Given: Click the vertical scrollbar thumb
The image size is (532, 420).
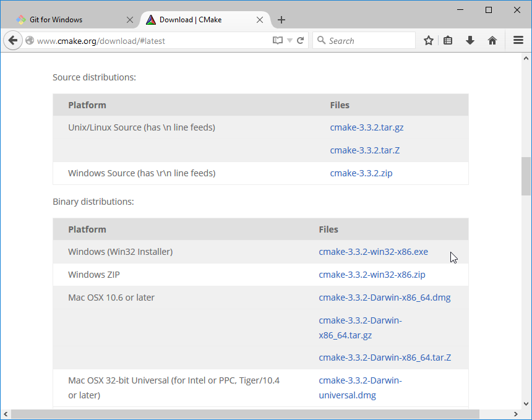Looking at the screenshot, I should (526, 176).
